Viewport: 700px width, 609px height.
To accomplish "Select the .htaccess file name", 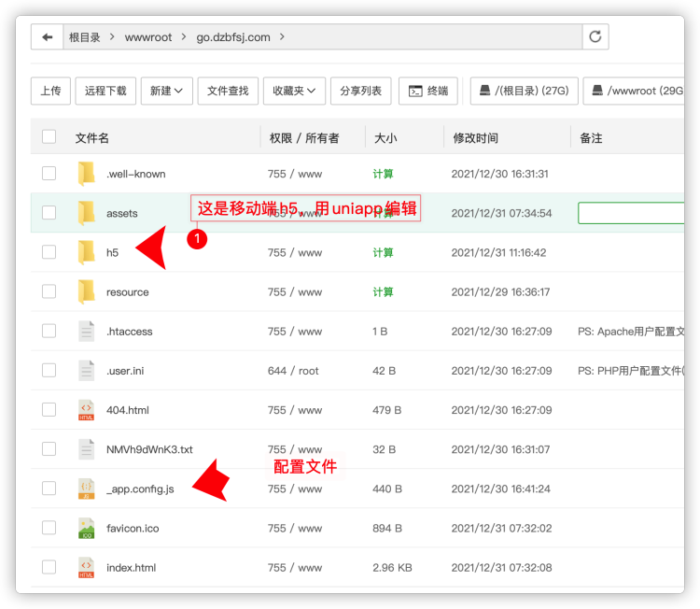I will 130,331.
